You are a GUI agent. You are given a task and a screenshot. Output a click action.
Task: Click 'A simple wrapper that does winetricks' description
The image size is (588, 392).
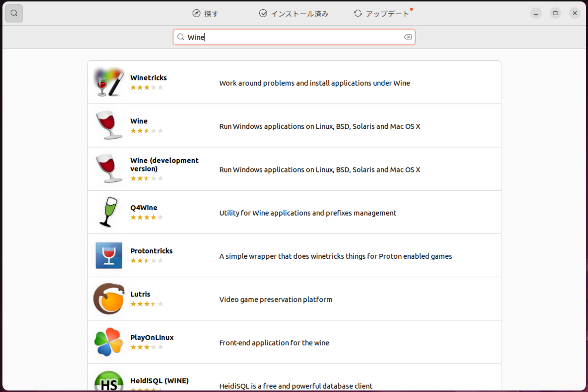[336, 256]
